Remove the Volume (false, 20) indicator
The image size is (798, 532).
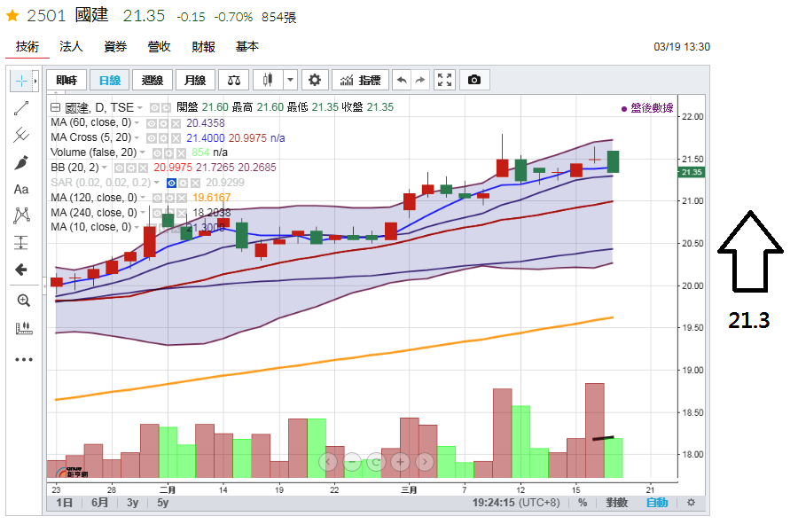point(182,153)
